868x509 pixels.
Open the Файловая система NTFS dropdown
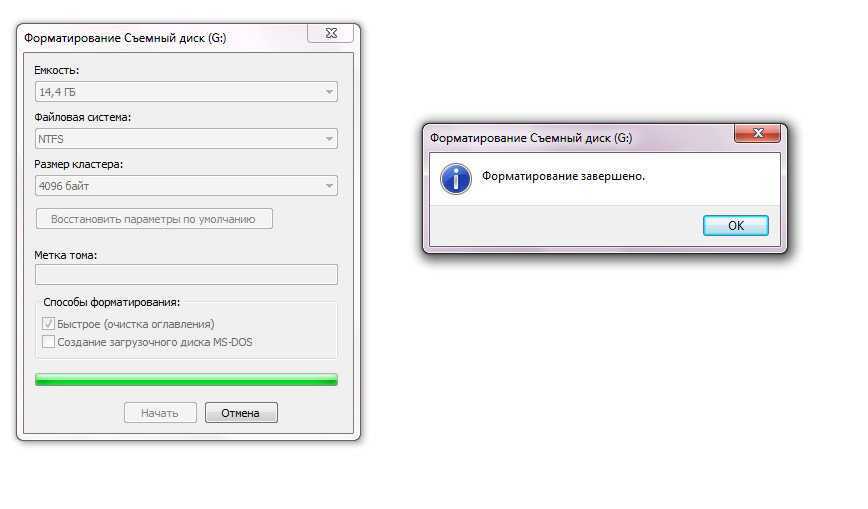coord(186,138)
